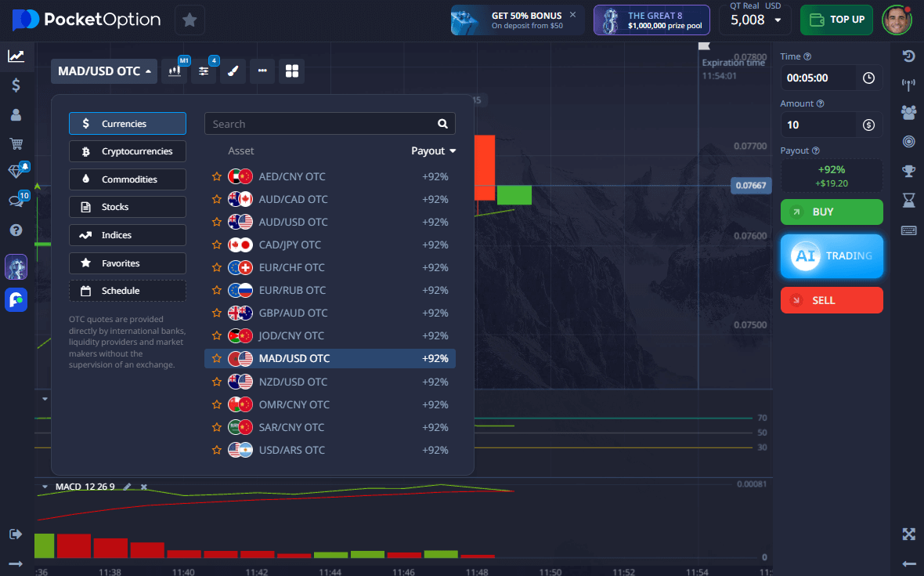This screenshot has width=924, height=576.
Task: Open the help question mark icon
Action: pyautogui.click(x=16, y=230)
